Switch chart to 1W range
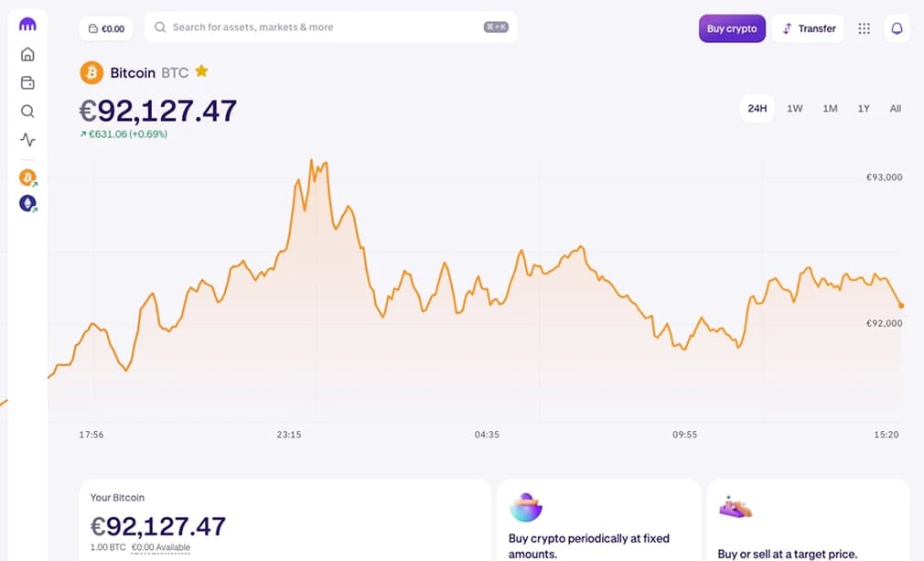This screenshot has height=561, width=924. [794, 108]
